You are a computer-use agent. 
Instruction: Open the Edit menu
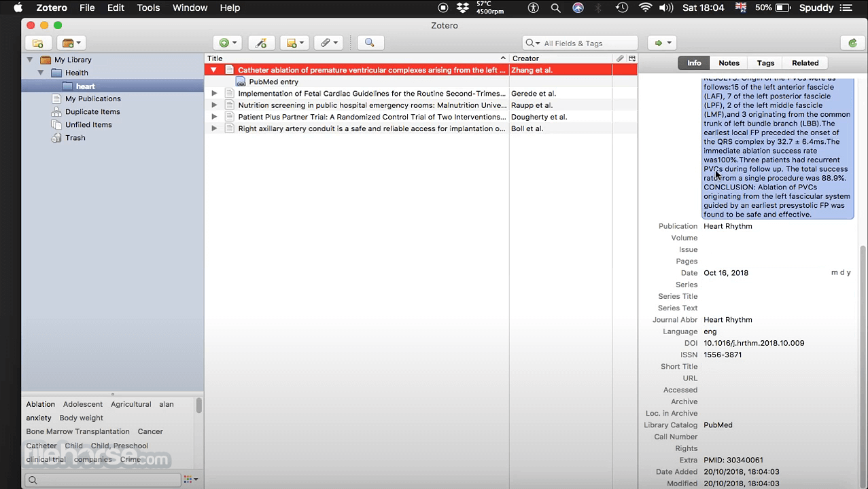116,8
